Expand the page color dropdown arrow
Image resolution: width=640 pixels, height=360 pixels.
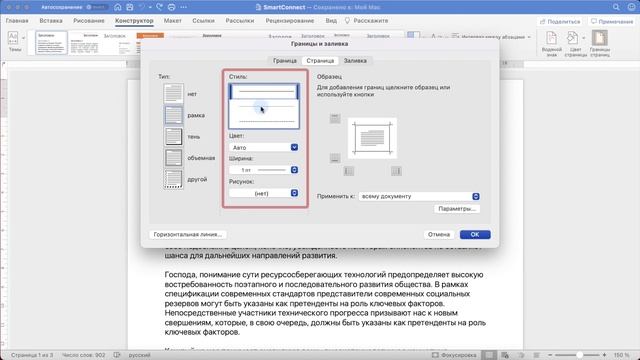tap(584, 38)
